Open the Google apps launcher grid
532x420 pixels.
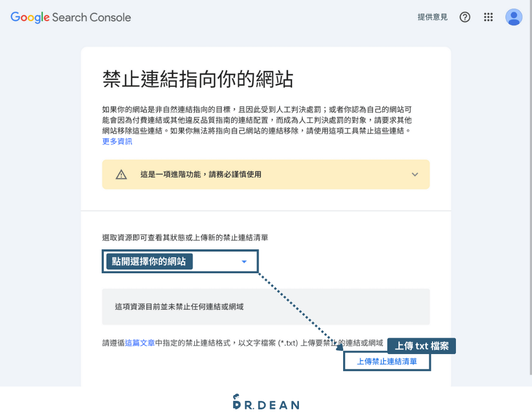tap(488, 17)
